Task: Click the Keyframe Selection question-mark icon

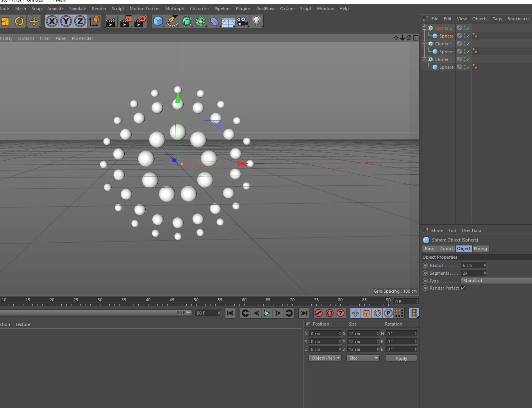Action: pyautogui.click(x=341, y=313)
